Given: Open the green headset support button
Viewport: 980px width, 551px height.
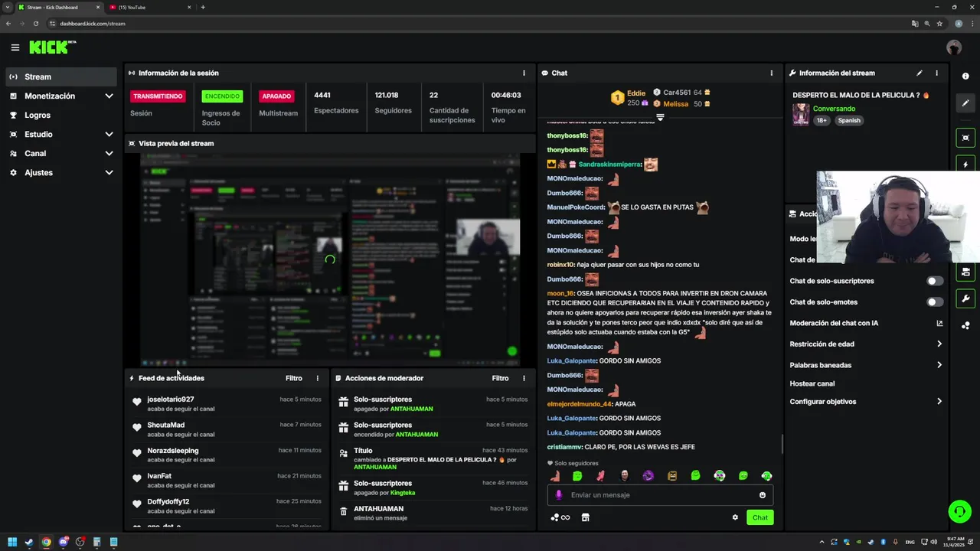Looking at the screenshot, I should point(959,511).
